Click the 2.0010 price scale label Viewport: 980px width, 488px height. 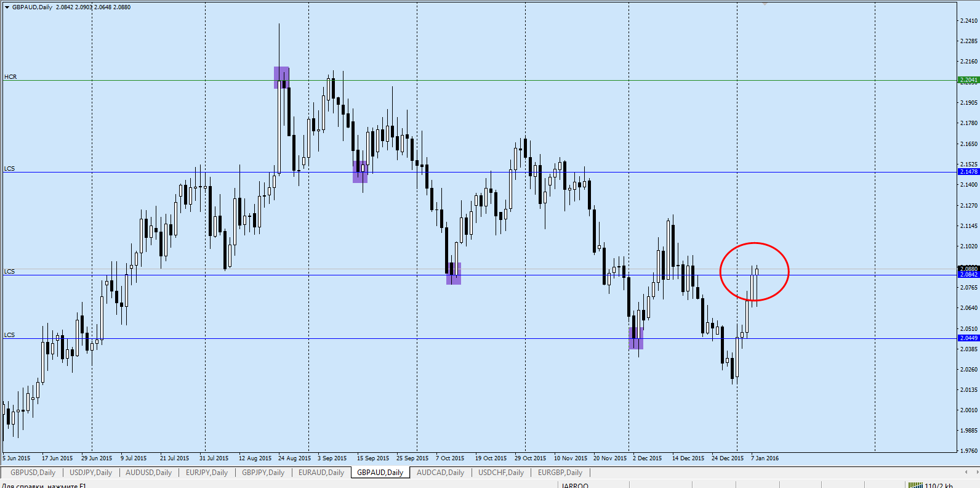coord(969,410)
